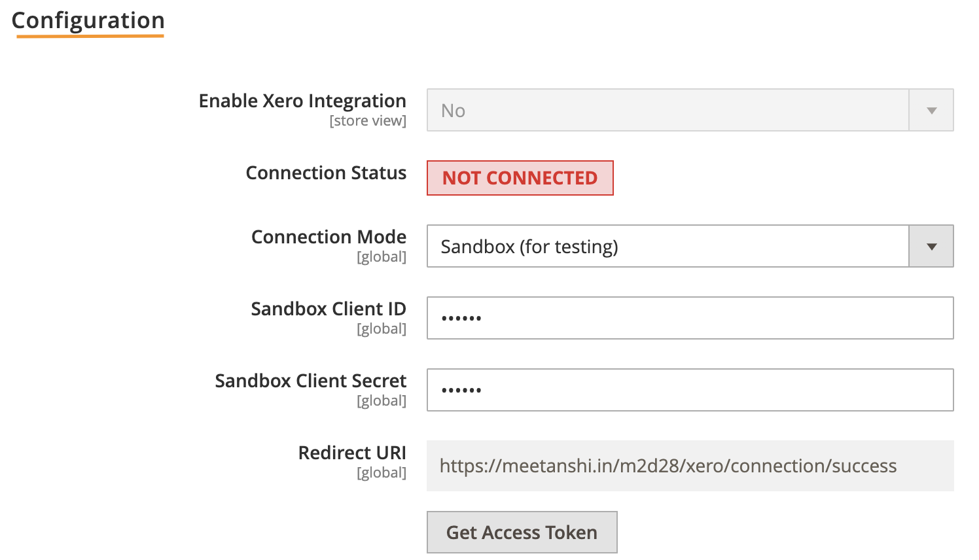Open the Connection Mode dropdown
Screen dimensions: 979x560
690,246
